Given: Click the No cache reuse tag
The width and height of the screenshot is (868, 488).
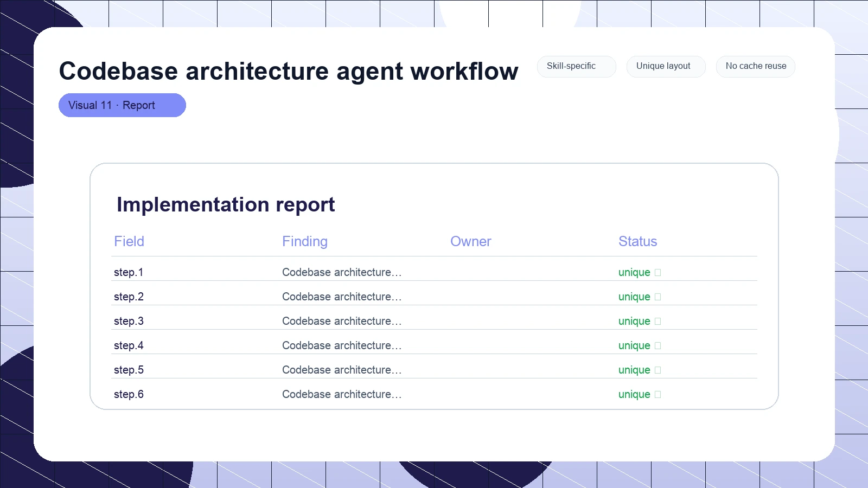Looking at the screenshot, I should 755,66.
